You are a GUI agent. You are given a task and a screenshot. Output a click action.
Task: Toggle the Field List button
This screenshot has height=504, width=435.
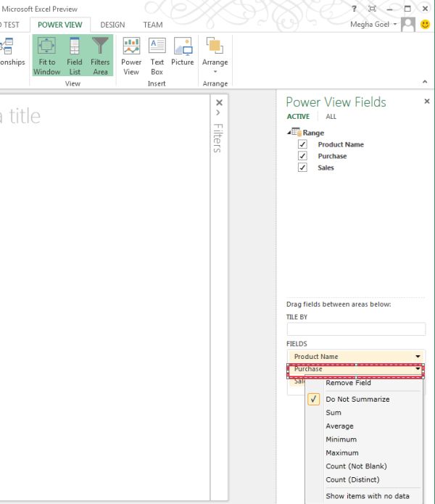click(x=75, y=56)
